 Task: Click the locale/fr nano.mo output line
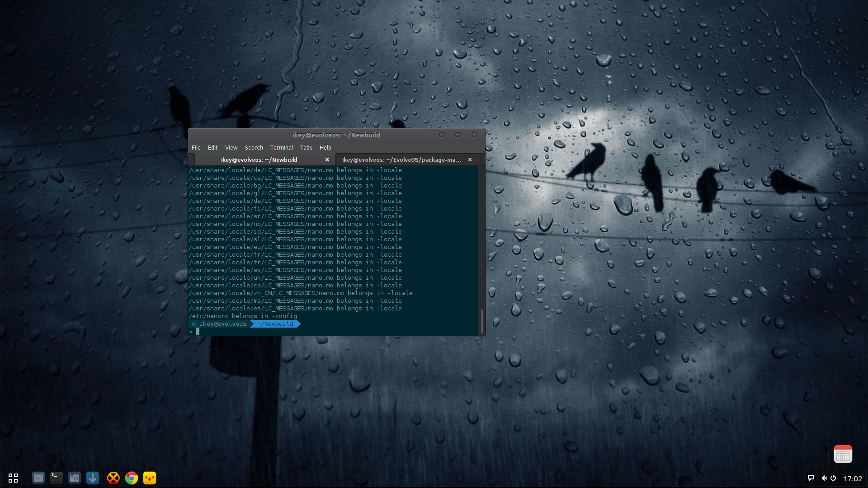pos(295,255)
